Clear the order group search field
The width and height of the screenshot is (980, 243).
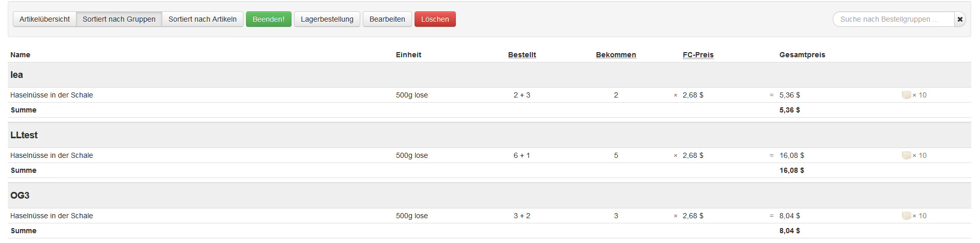point(960,19)
